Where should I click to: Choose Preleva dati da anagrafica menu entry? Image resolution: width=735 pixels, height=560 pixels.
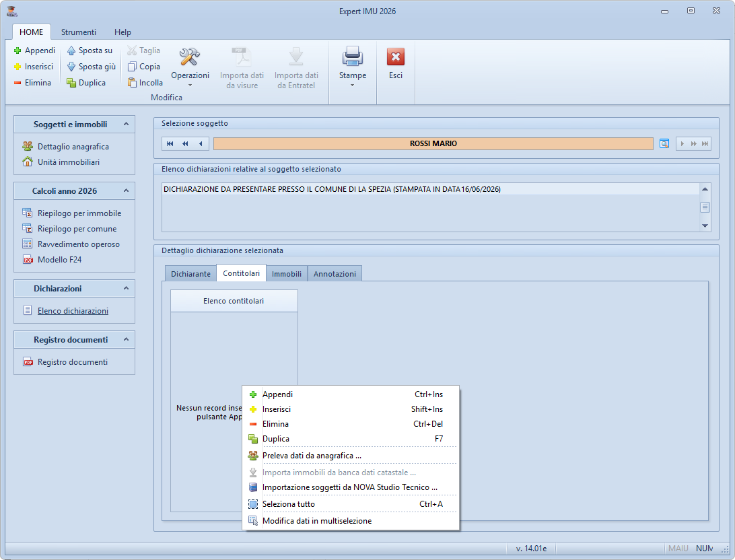coord(312,456)
